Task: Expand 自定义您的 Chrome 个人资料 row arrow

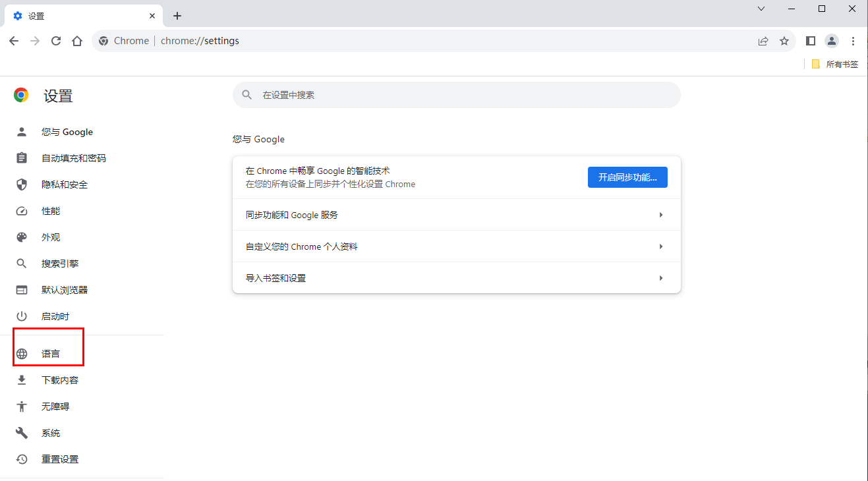Action: coord(660,246)
